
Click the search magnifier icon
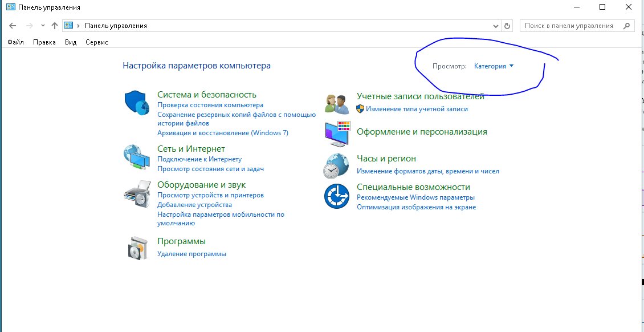[626, 26]
